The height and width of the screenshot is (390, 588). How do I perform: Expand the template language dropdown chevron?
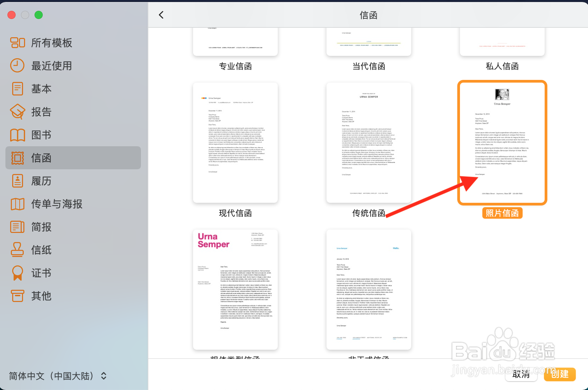(x=103, y=376)
